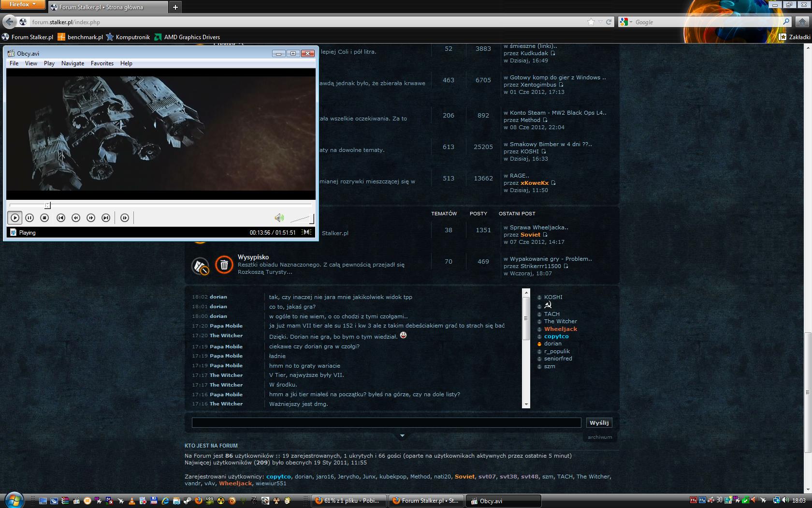This screenshot has height=508, width=812.
Task: Click Show Desktop quick launch icon
Action: 43,501
